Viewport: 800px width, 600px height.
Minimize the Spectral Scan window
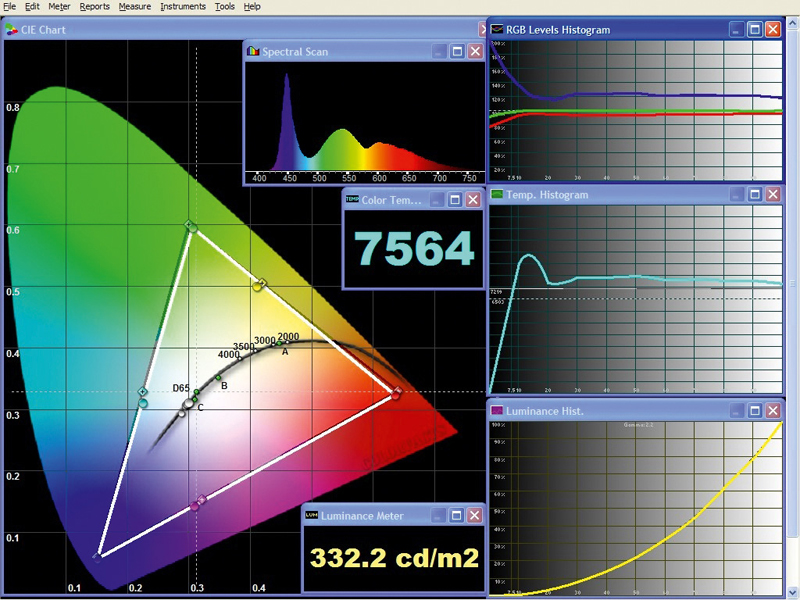pos(439,51)
